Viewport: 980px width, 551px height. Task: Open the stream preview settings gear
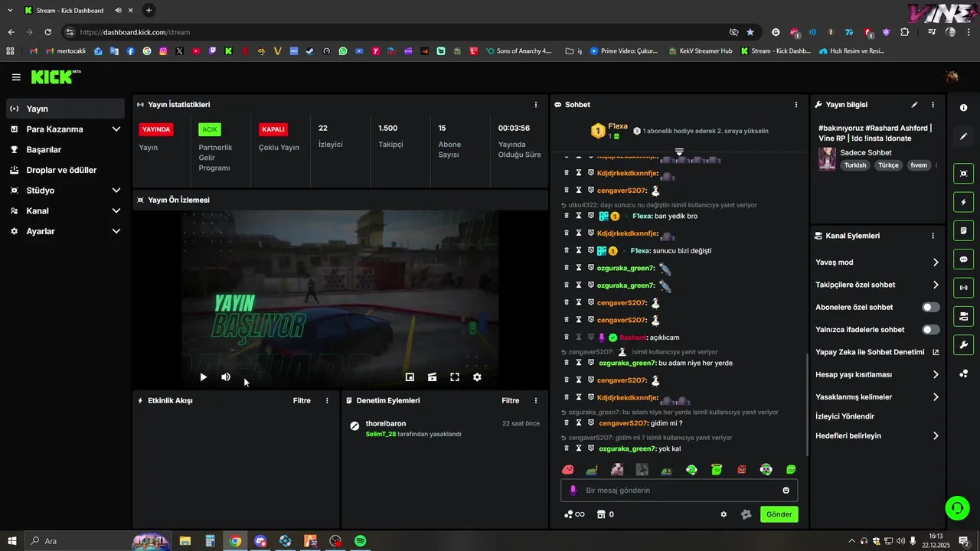477,377
